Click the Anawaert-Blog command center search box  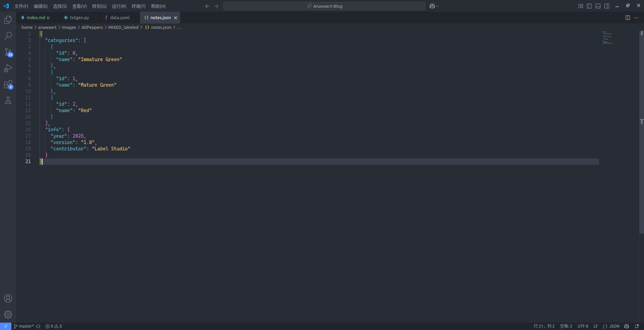[324, 6]
